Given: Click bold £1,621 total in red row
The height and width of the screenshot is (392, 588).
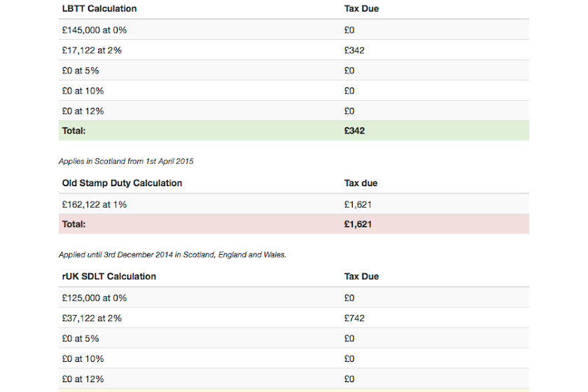Looking at the screenshot, I should (358, 224).
